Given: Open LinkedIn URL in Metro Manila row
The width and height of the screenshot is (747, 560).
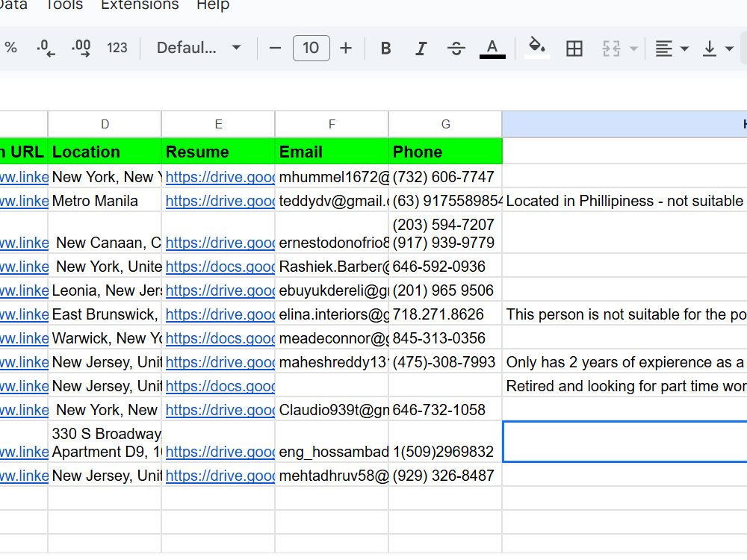Looking at the screenshot, I should [x=24, y=201].
